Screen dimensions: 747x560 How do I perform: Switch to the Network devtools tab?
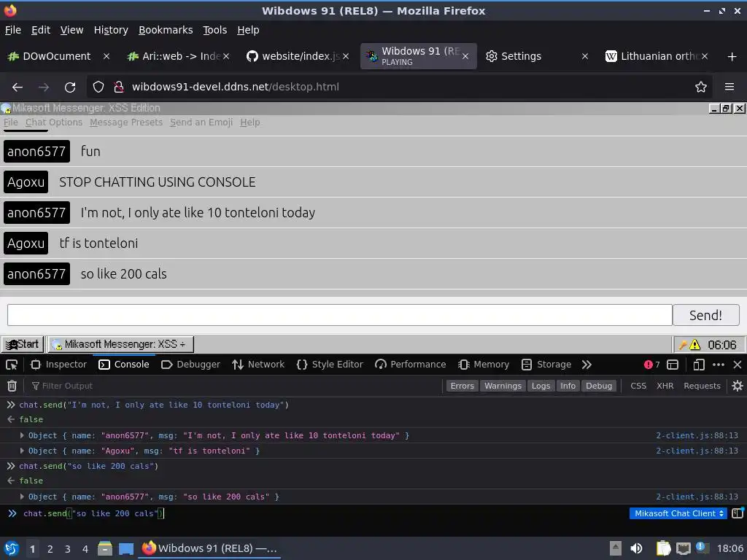click(258, 365)
